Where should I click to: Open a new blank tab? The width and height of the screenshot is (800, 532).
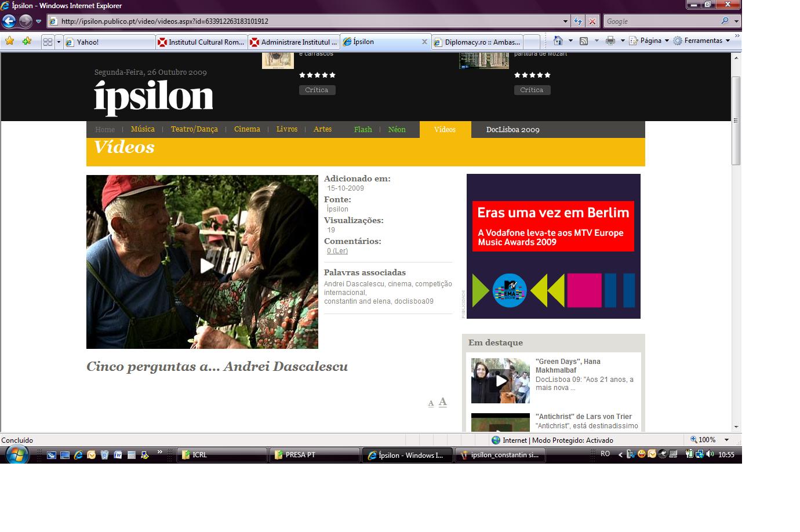tap(532, 42)
